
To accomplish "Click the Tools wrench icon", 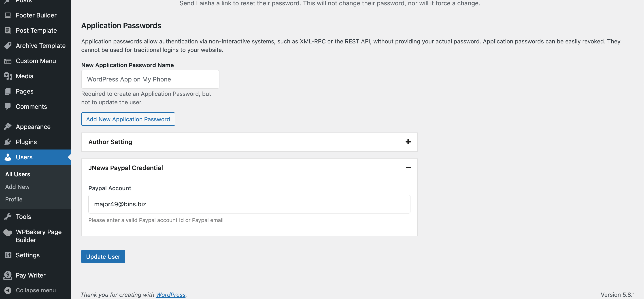I will (8, 217).
